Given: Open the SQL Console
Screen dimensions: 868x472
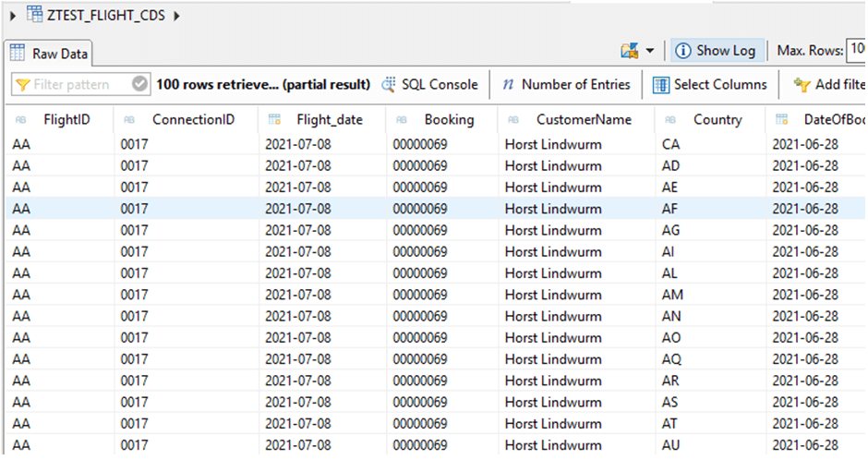Looking at the screenshot, I should click(x=429, y=85).
